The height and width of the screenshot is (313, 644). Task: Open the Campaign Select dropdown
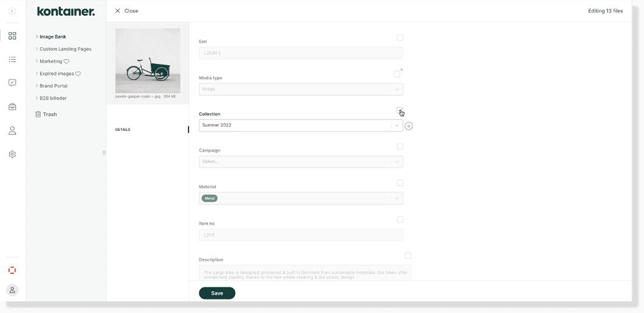300,161
